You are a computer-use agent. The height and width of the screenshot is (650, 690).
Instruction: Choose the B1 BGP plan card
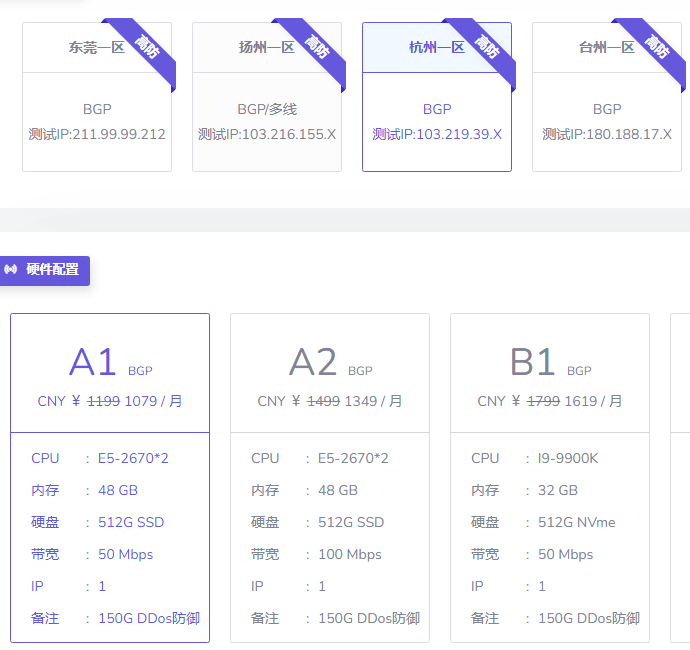click(x=550, y=478)
